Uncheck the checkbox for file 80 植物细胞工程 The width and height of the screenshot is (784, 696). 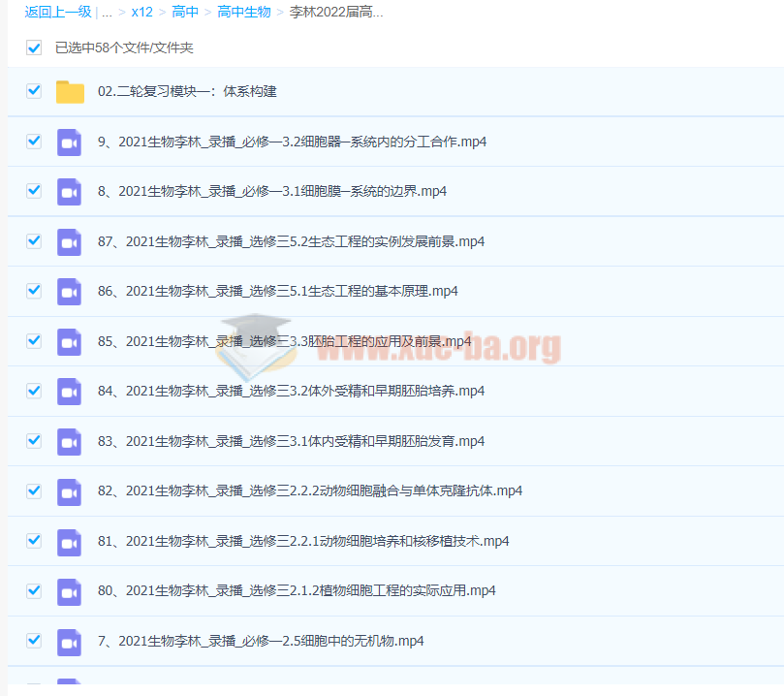[x=34, y=591]
